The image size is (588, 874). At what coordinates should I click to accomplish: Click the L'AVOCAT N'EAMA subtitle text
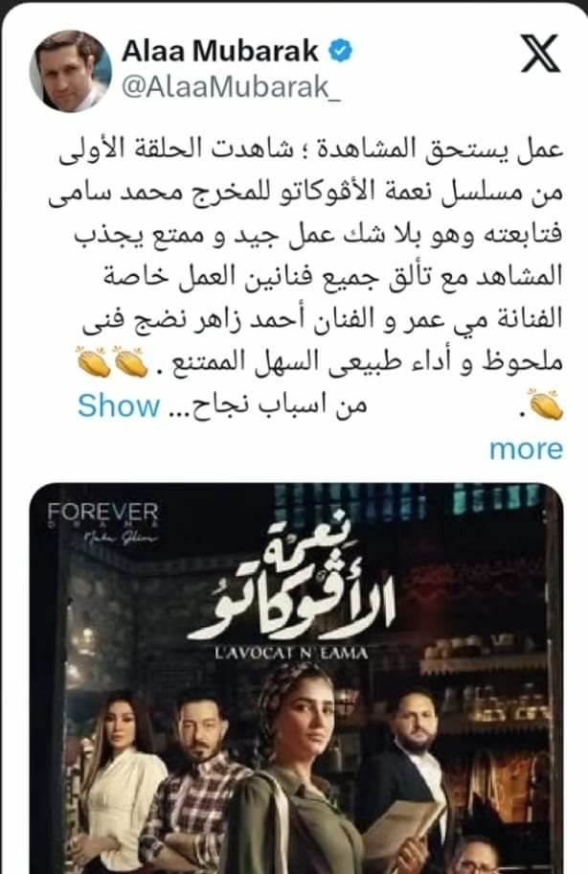(291, 653)
